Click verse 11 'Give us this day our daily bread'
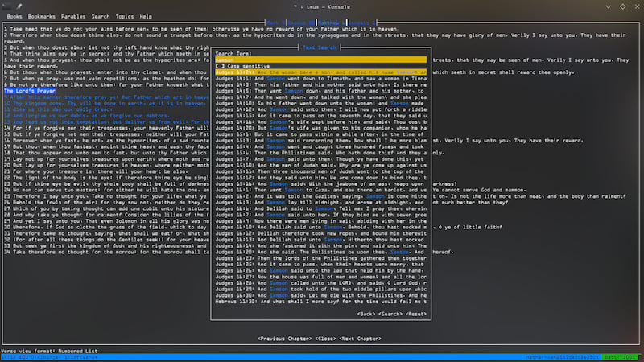 58,109
